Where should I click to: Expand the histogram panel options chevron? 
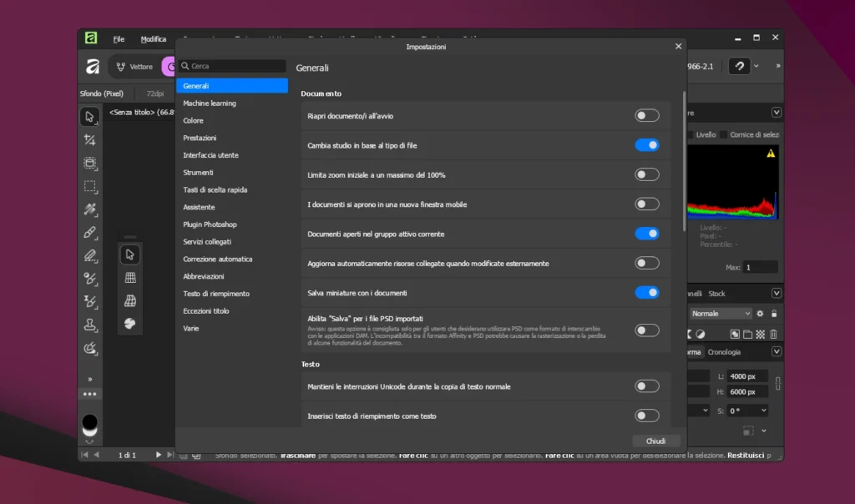tap(777, 113)
